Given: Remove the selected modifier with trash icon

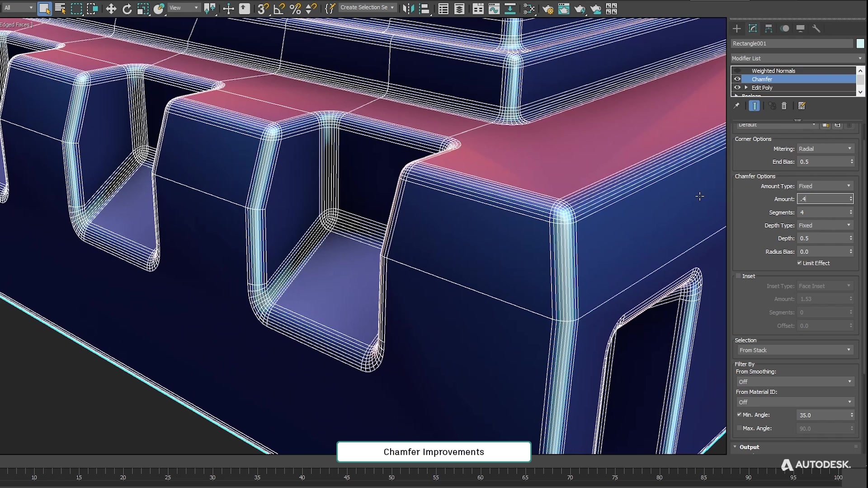Looking at the screenshot, I should [784, 106].
